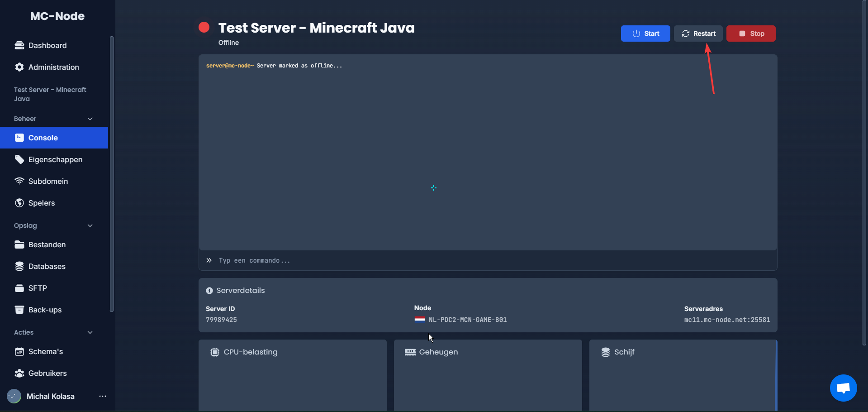Click Michal Kolasa username
The width and height of the screenshot is (868, 412).
[x=51, y=396]
